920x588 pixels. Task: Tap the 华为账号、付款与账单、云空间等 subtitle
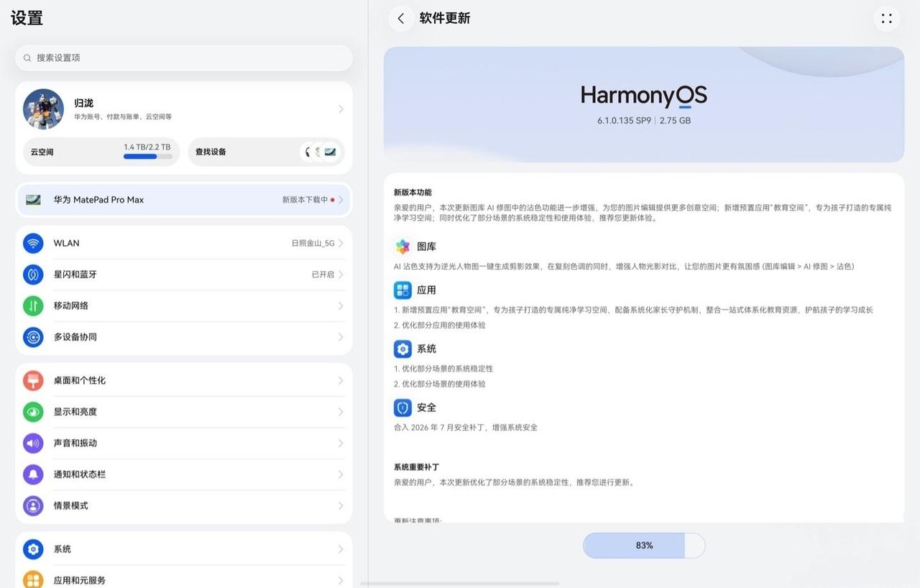(123, 116)
